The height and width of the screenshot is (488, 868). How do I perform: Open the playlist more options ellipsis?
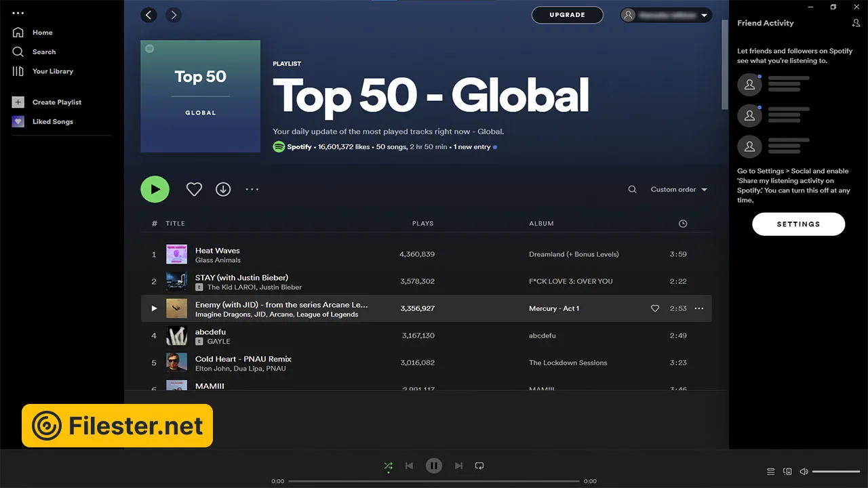tap(252, 190)
